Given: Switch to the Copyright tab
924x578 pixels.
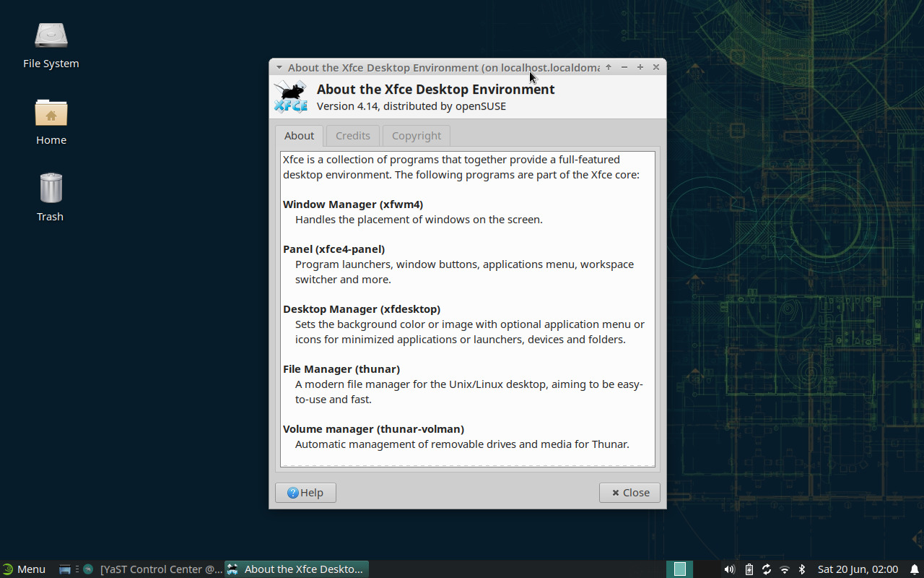Looking at the screenshot, I should [416, 135].
